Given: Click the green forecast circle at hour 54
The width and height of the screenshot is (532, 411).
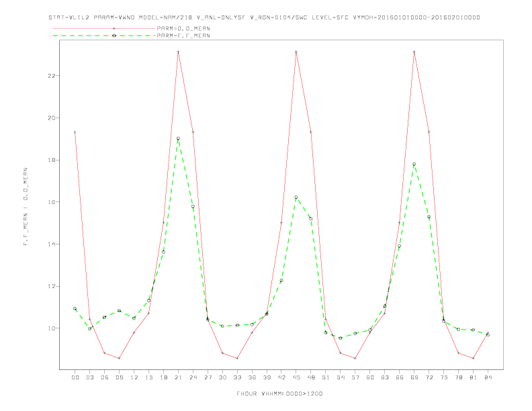Looking at the screenshot, I should point(341,338).
